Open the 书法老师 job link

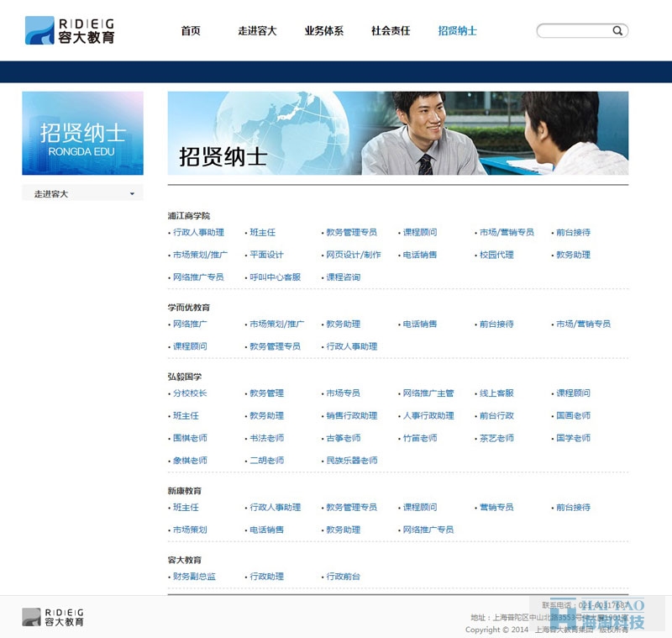coord(266,438)
